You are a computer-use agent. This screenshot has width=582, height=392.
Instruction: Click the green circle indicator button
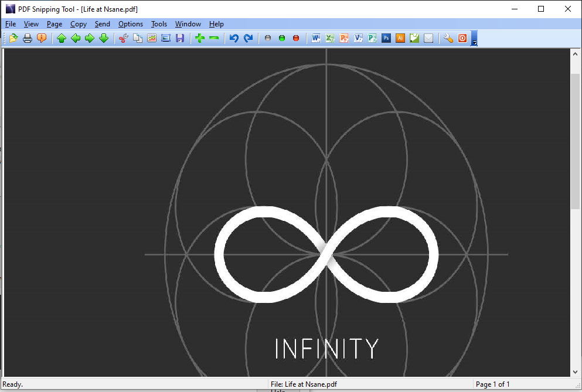pos(282,38)
